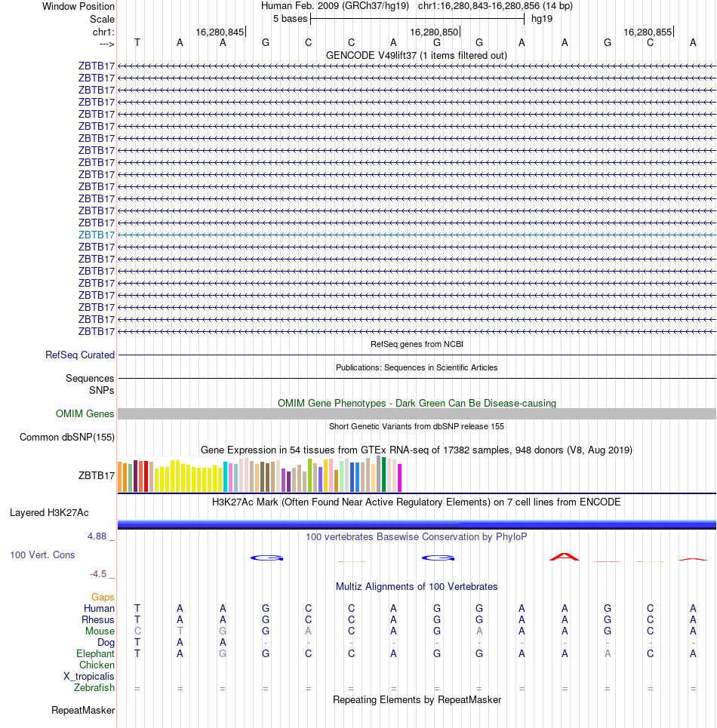Click the GTEx Gene Expression in 54 tissues title
The height and width of the screenshot is (728, 717).
tap(417, 450)
